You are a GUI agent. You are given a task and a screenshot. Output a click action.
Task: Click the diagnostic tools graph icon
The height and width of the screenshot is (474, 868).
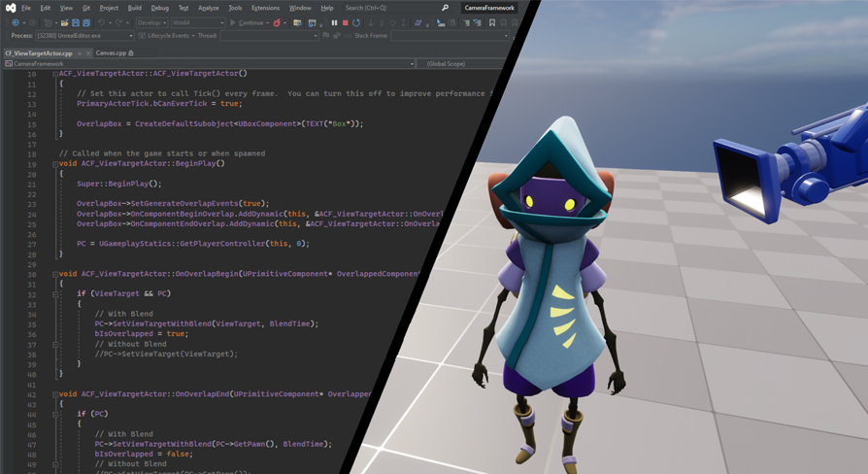(x=417, y=22)
